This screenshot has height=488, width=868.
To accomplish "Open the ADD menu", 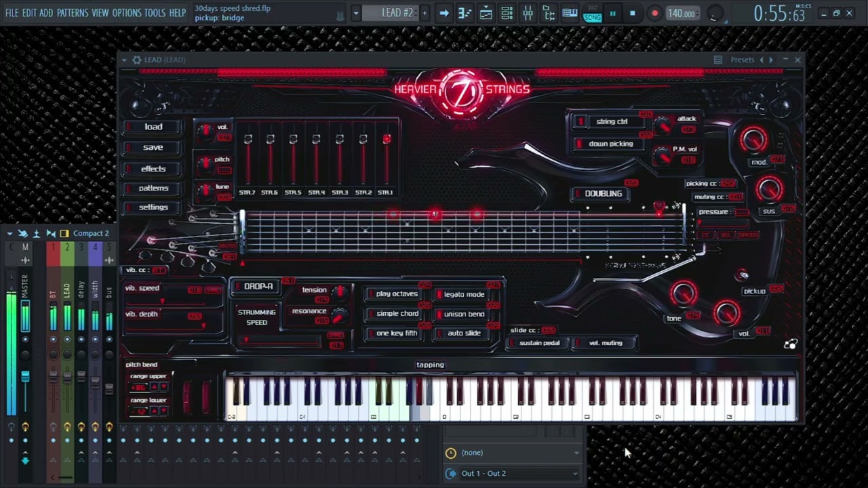I will point(46,13).
